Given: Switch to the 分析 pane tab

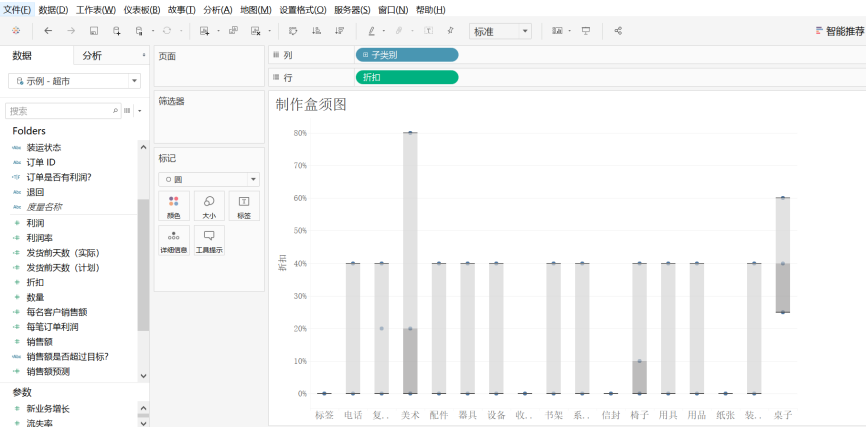Looking at the screenshot, I should (92, 55).
